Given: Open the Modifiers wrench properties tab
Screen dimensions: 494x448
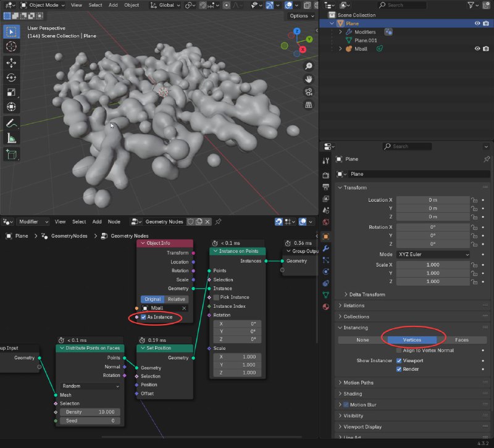Looking at the screenshot, I should click(x=326, y=248).
